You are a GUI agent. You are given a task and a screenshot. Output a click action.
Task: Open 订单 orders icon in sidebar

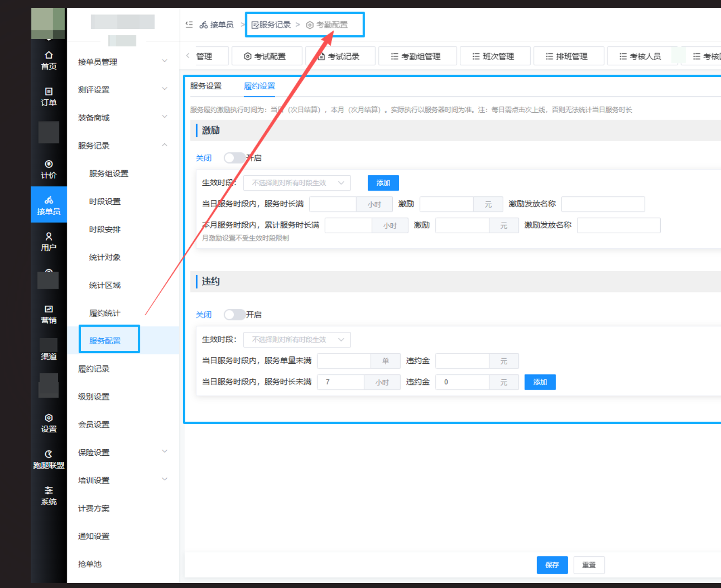pos(49,97)
